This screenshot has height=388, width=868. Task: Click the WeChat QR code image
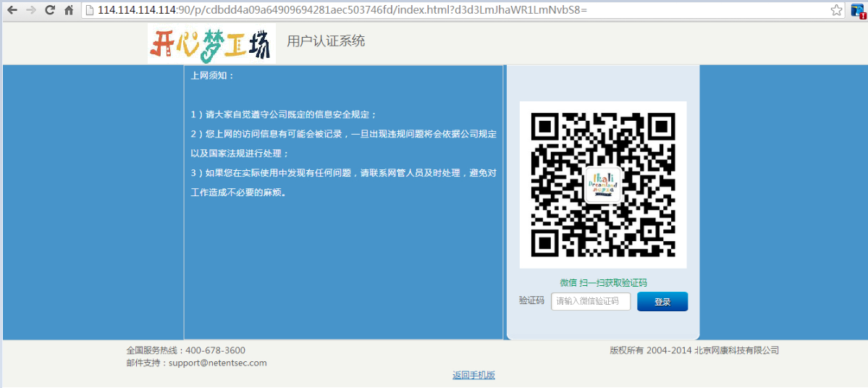point(603,185)
